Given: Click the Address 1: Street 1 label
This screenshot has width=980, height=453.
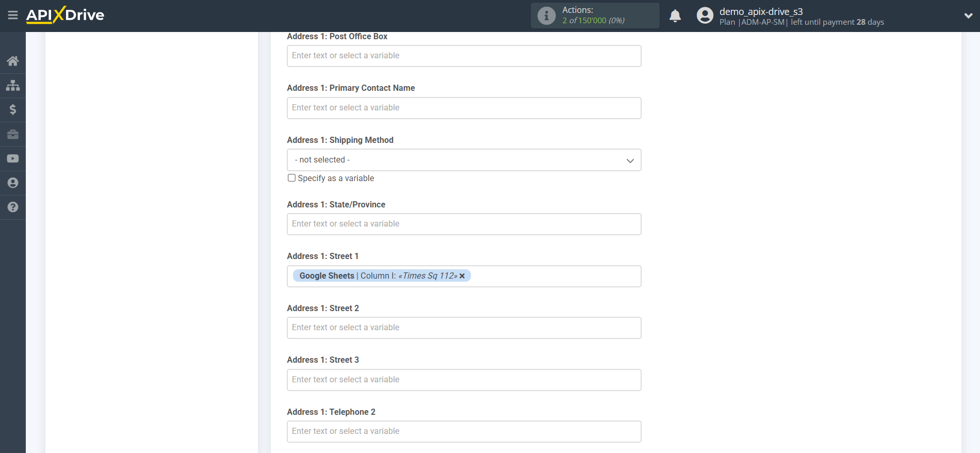Looking at the screenshot, I should click(322, 256).
